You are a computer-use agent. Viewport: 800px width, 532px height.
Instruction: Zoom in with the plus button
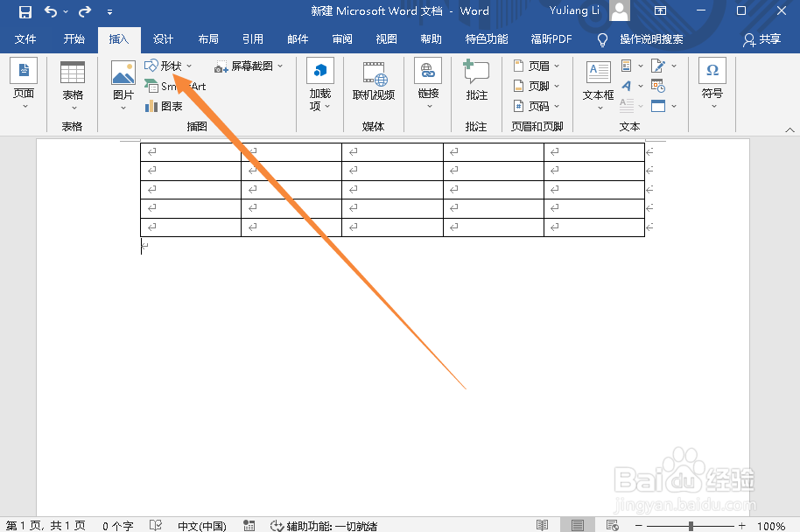(x=742, y=525)
